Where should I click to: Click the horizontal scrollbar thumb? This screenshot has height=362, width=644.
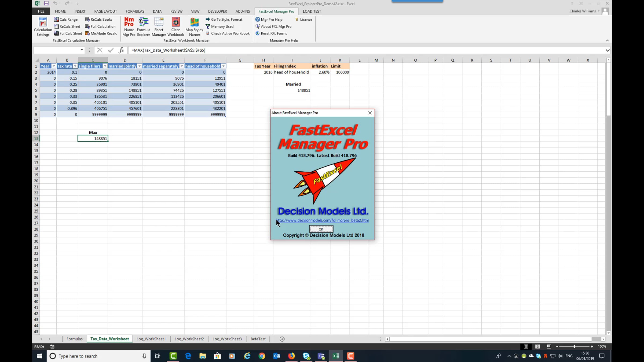tap(491, 339)
